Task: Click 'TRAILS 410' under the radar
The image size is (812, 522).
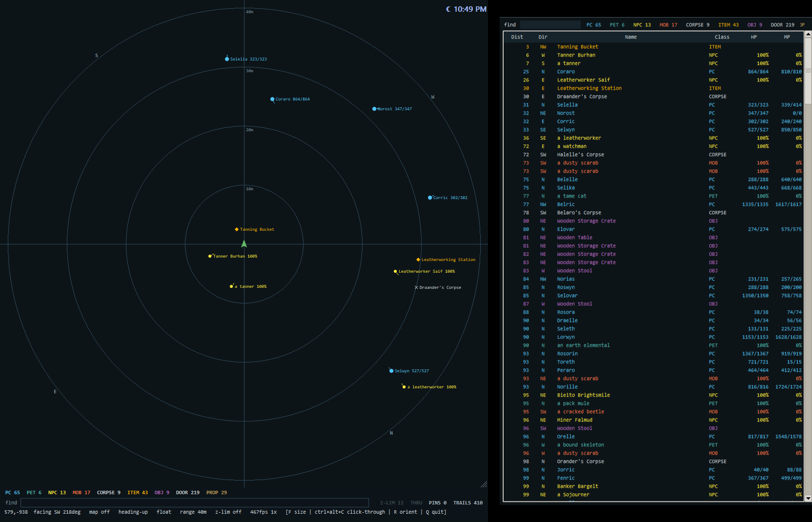Action: tap(468, 503)
